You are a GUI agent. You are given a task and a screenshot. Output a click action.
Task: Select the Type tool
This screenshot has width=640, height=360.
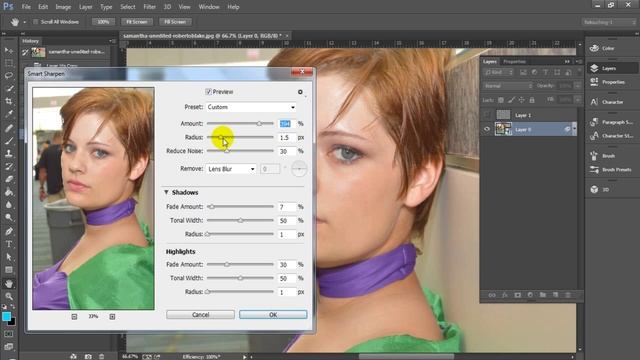[9, 244]
